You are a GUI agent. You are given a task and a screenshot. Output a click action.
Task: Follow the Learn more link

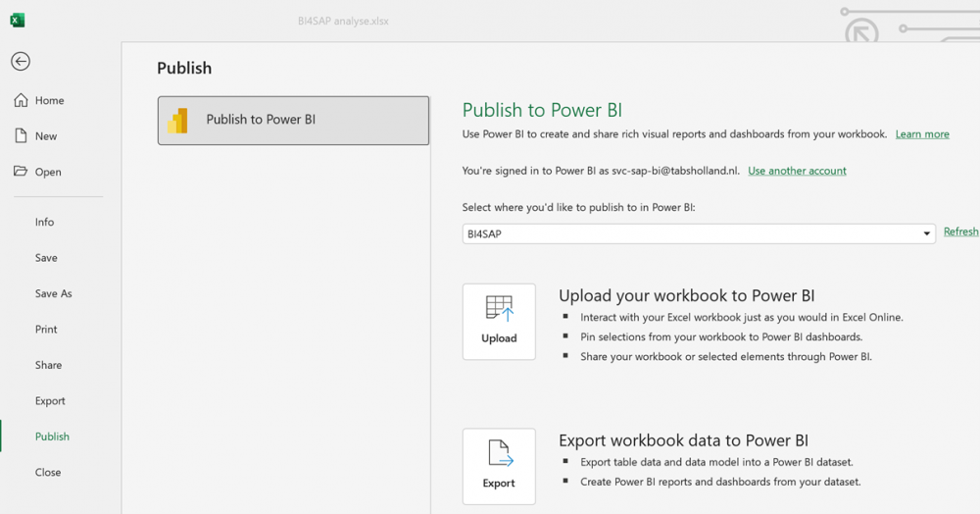pyautogui.click(x=922, y=134)
